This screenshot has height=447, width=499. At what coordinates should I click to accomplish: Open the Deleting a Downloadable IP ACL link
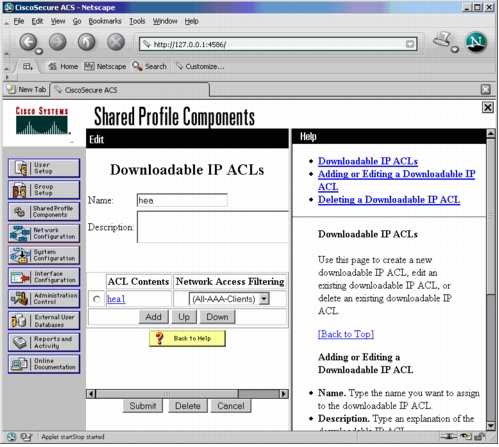(x=389, y=200)
